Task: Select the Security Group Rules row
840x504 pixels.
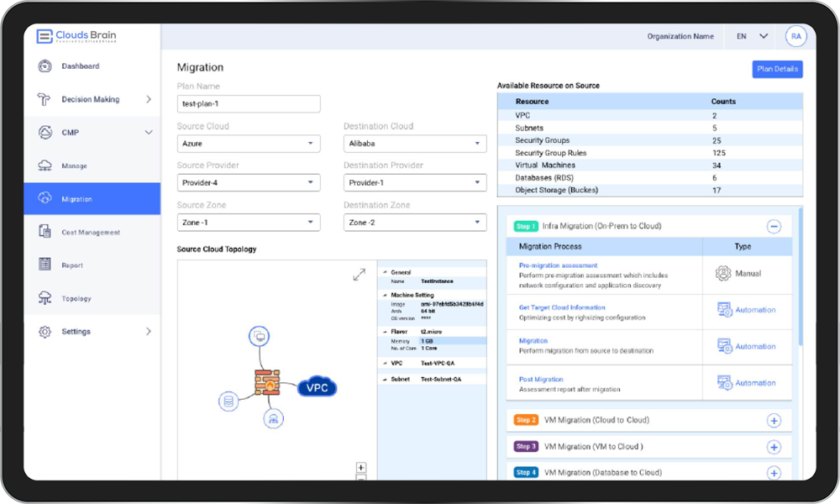Action: [650, 153]
